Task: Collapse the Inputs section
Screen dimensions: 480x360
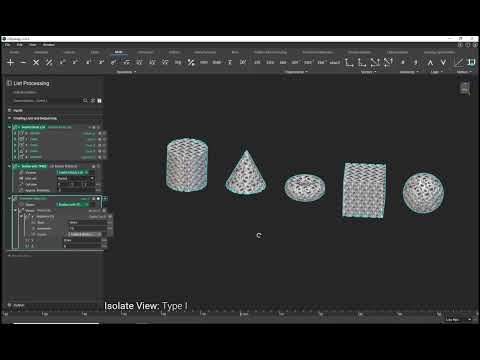Action: click(x=9, y=110)
